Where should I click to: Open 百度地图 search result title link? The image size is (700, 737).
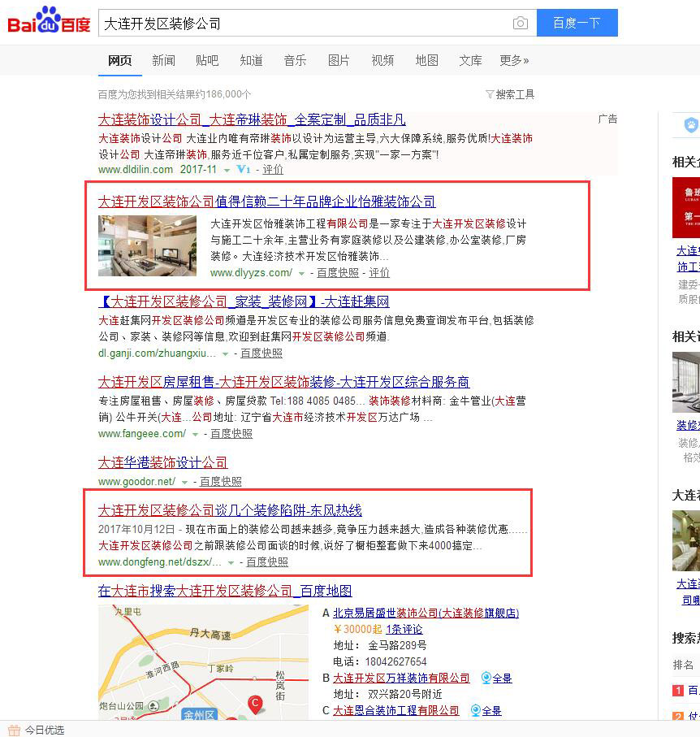(225, 591)
